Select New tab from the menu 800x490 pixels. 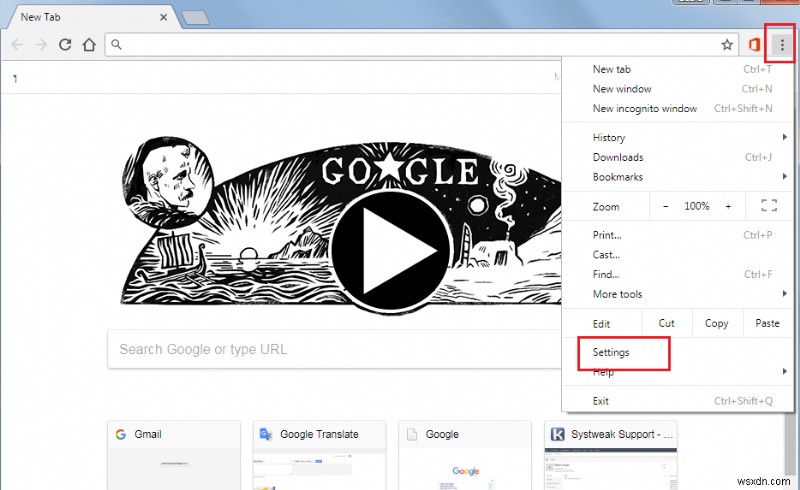[x=678, y=69]
